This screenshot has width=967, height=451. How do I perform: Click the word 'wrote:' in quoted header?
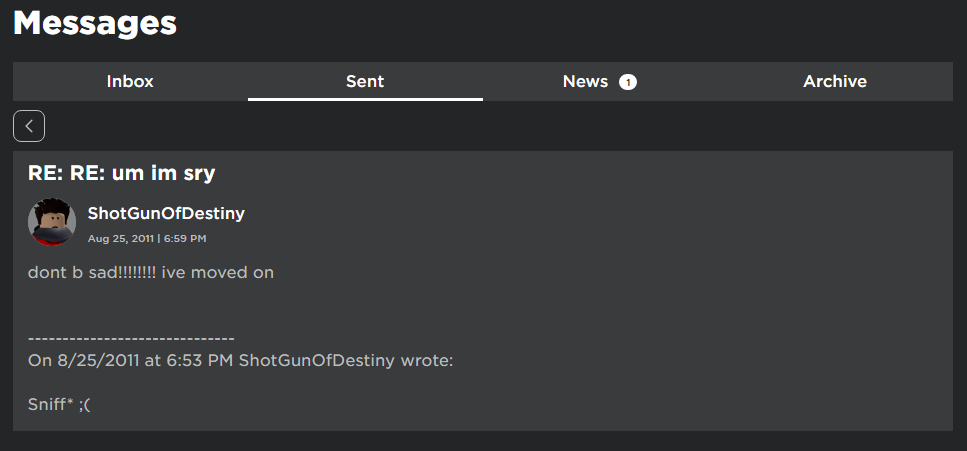click(427, 360)
